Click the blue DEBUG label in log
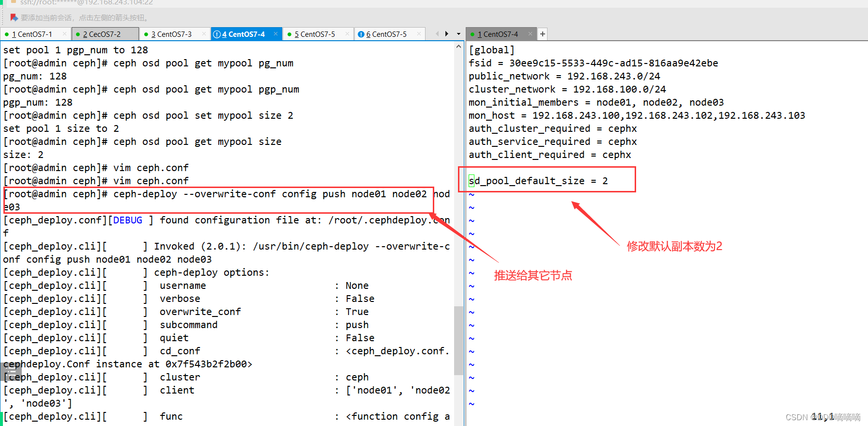Screen dimensions: 868x426 tap(128, 220)
